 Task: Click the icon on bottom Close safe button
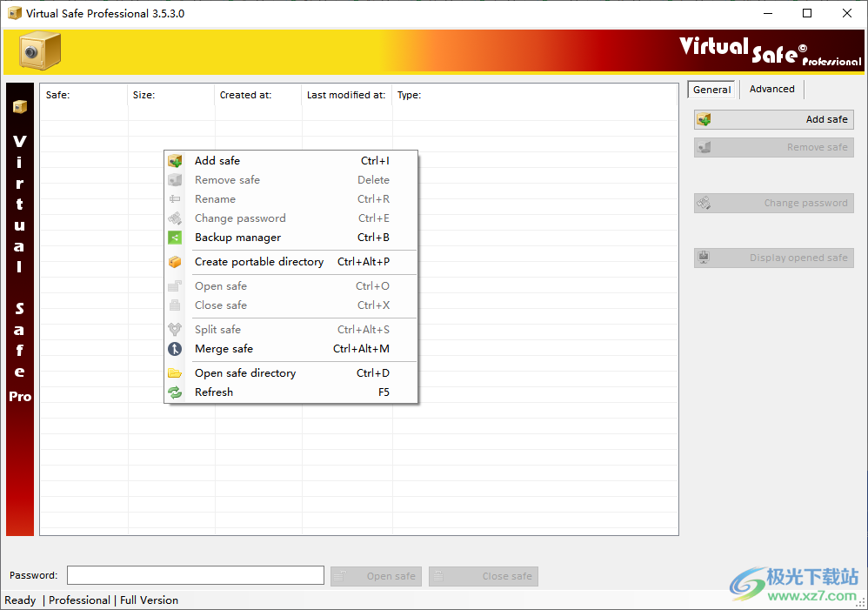click(438, 576)
